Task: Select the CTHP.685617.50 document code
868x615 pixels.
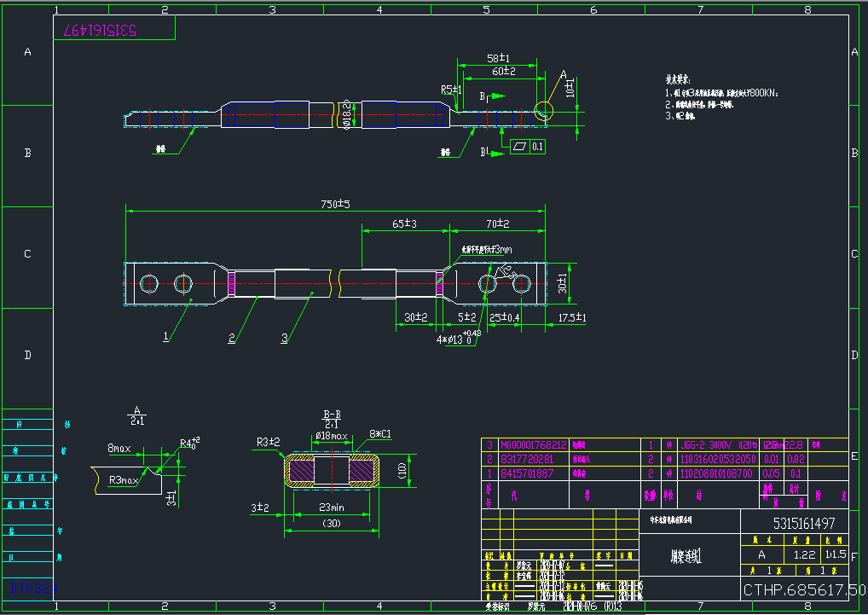Action: (804, 589)
